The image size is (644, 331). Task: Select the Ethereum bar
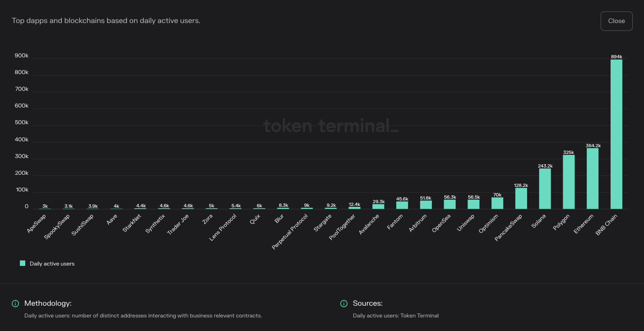[x=593, y=178]
